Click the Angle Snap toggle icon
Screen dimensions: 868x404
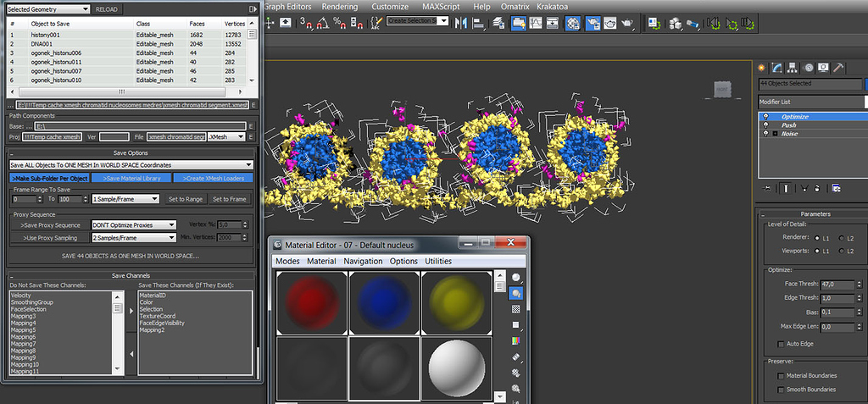coord(323,23)
